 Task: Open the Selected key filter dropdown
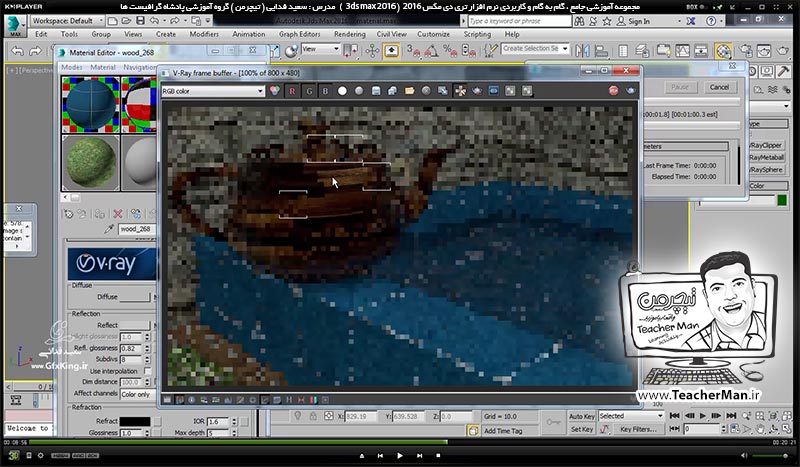[631, 416]
